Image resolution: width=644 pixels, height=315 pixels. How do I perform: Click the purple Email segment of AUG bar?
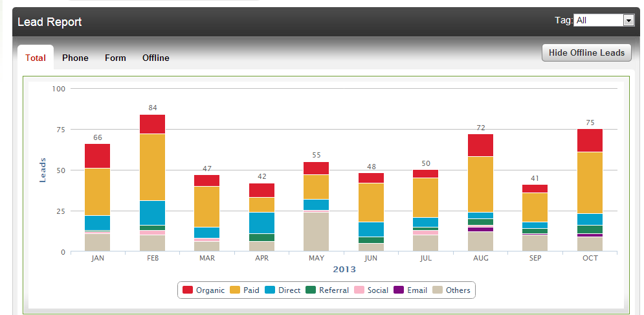coord(480,229)
